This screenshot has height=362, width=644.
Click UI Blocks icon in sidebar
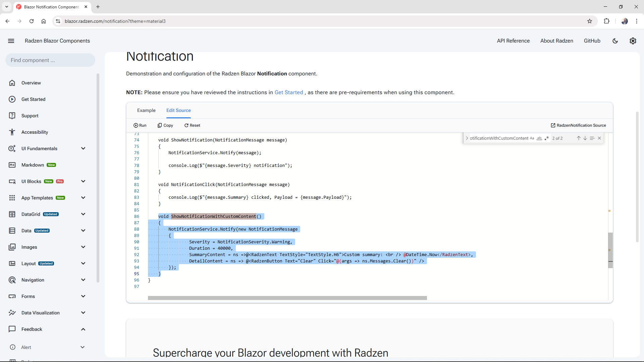point(12,181)
